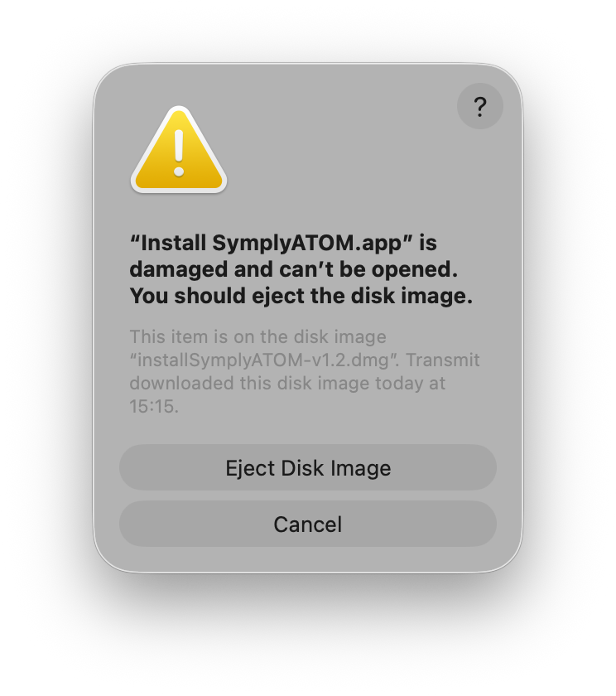Click the exclamation mark inside the warning icon

[x=179, y=153]
